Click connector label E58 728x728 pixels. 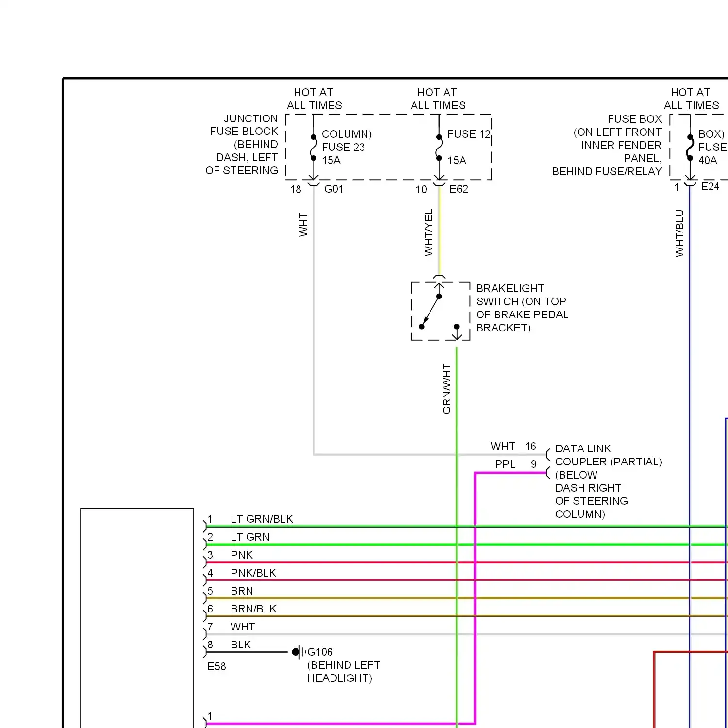216,666
